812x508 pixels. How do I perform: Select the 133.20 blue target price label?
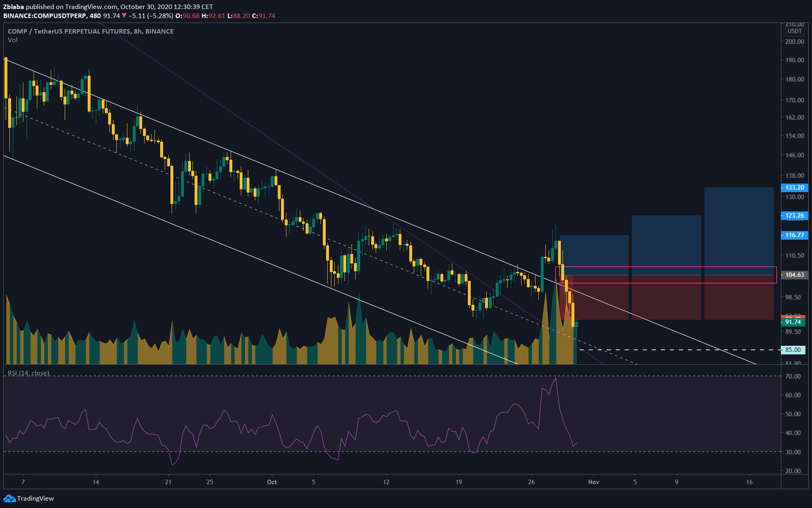[794, 188]
